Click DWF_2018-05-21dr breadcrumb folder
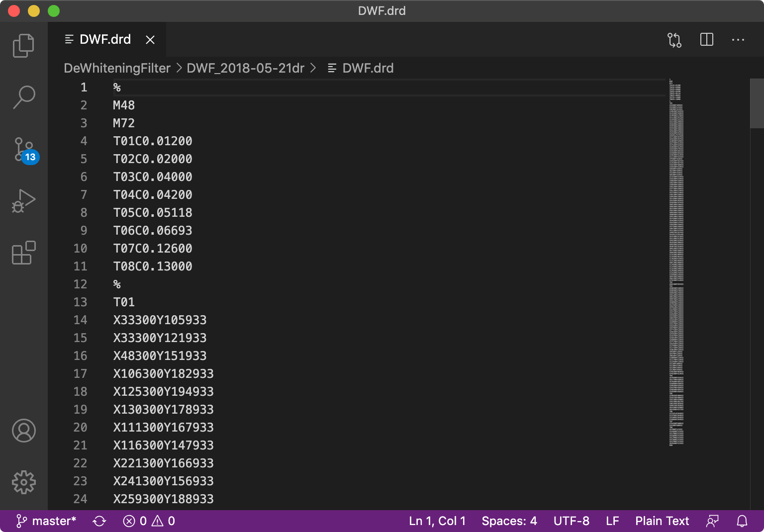Image resolution: width=764 pixels, height=532 pixels. pyautogui.click(x=245, y=68)
